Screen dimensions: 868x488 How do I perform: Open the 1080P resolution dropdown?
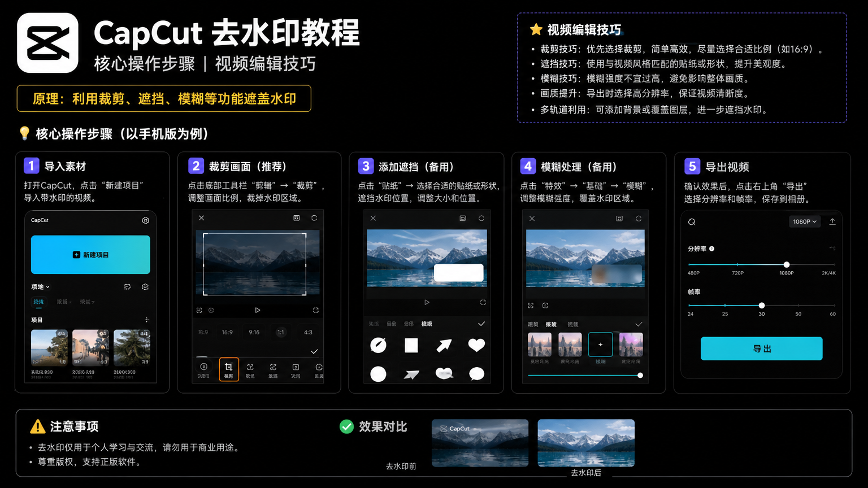804,222
